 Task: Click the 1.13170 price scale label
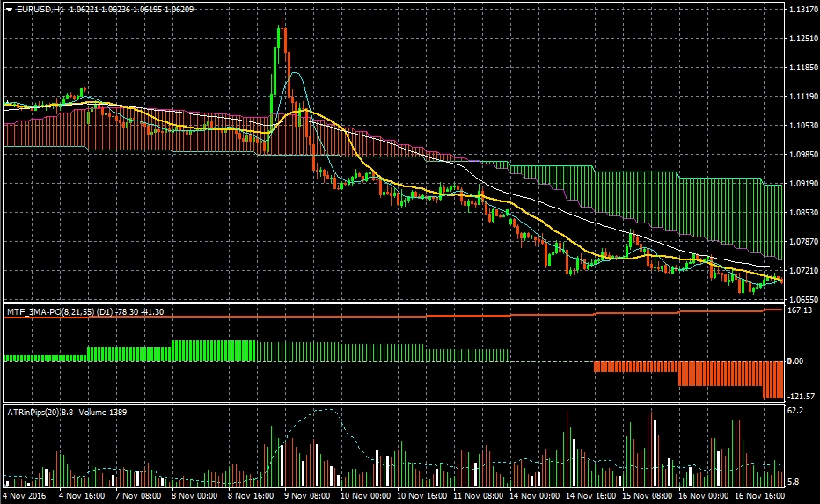[804, 10]
